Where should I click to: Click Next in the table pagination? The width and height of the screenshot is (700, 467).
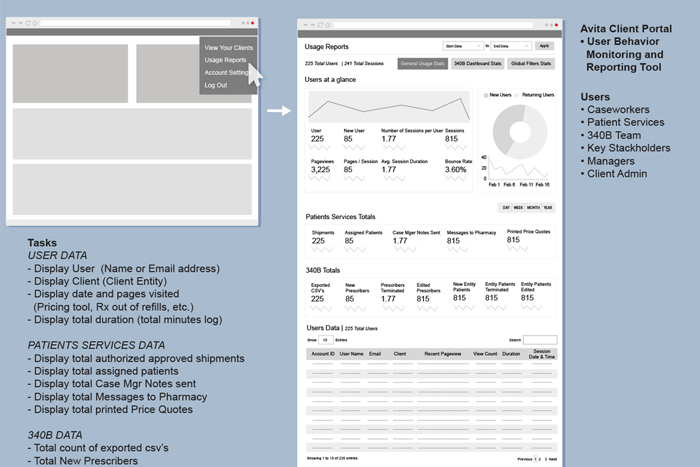pos(553,459)
